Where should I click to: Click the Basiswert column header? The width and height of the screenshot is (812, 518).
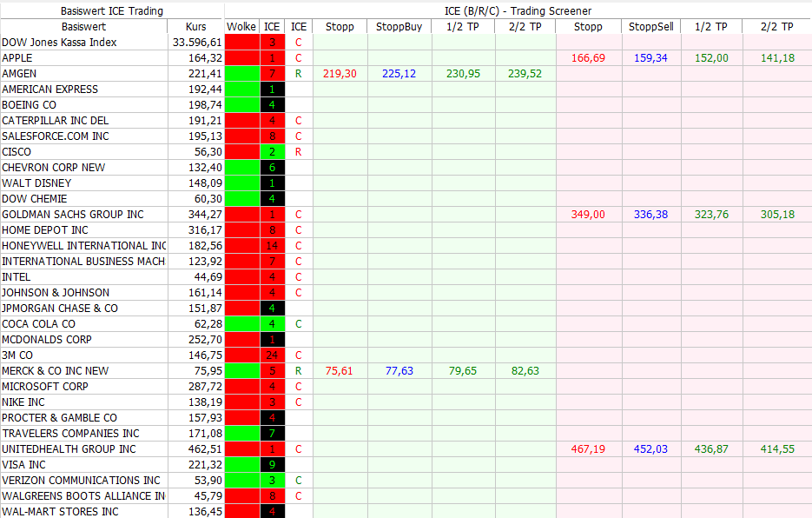click(x=84, y=27)
